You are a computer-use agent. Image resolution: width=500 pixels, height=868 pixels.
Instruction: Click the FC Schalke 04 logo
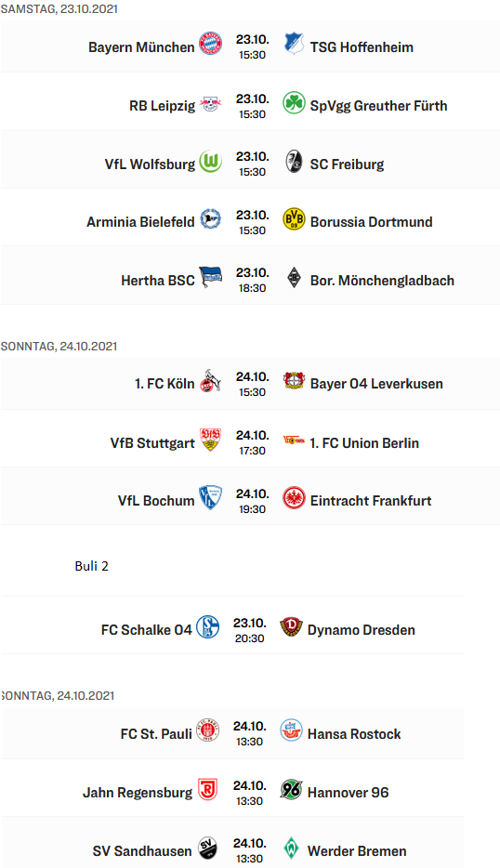point(207,627)
